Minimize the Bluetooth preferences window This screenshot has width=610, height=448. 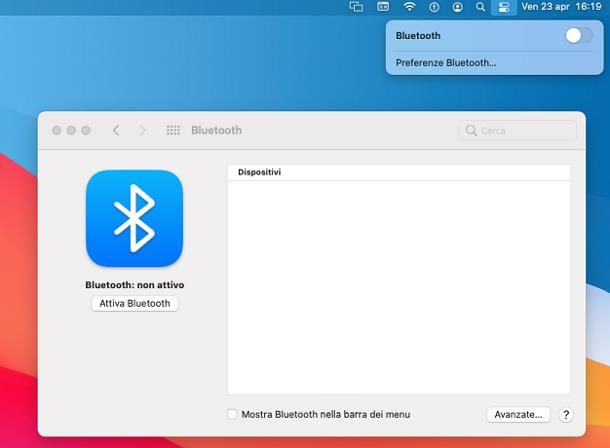pyautogui.click(x=71, y=130)
